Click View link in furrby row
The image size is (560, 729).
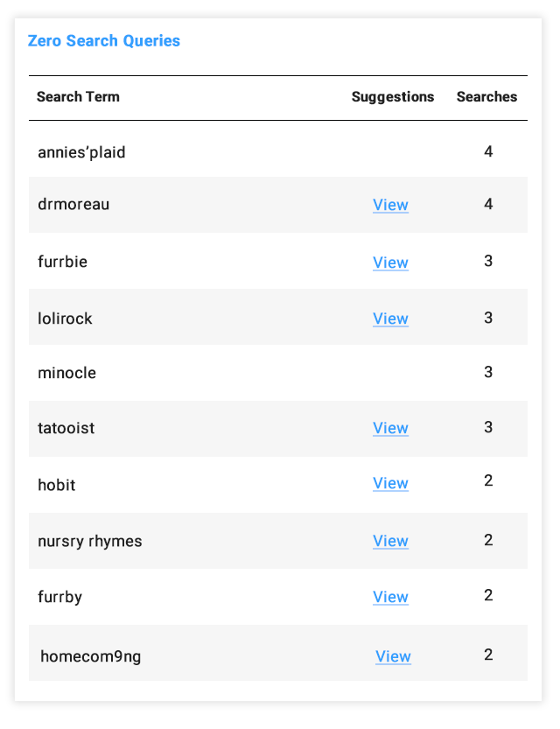[390, 597]
